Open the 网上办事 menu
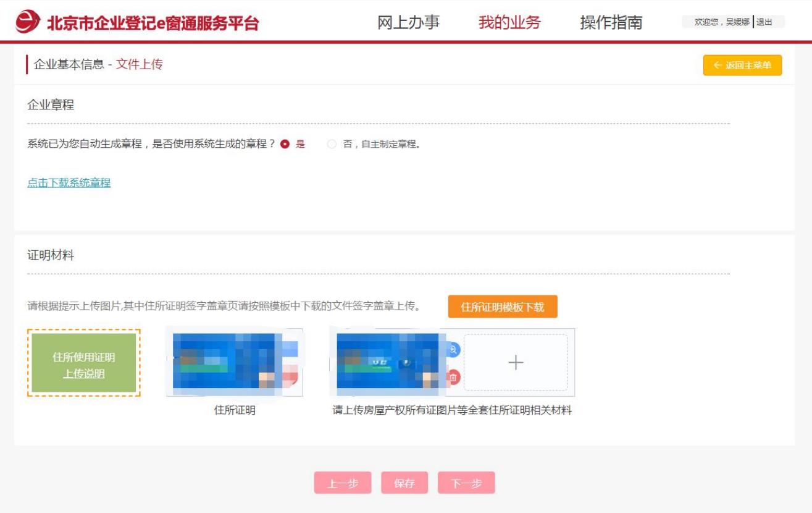Viewport: 812px width, 513px height. 408,22
